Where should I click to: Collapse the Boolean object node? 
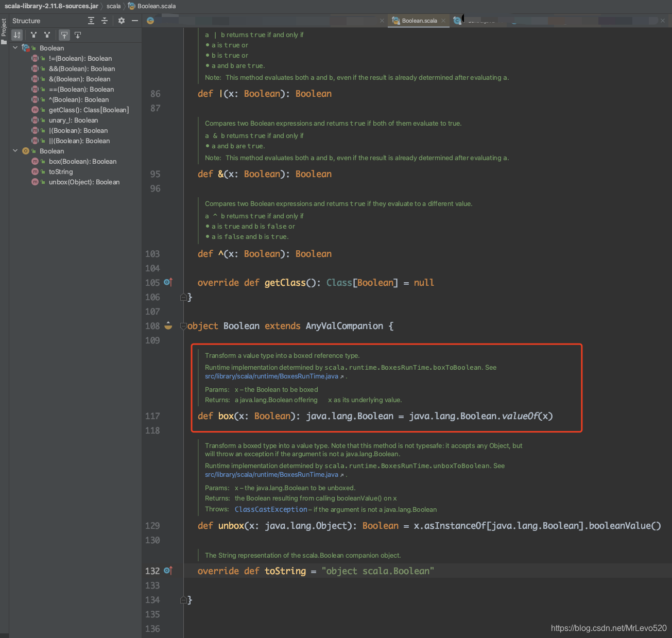coord(15,151)
